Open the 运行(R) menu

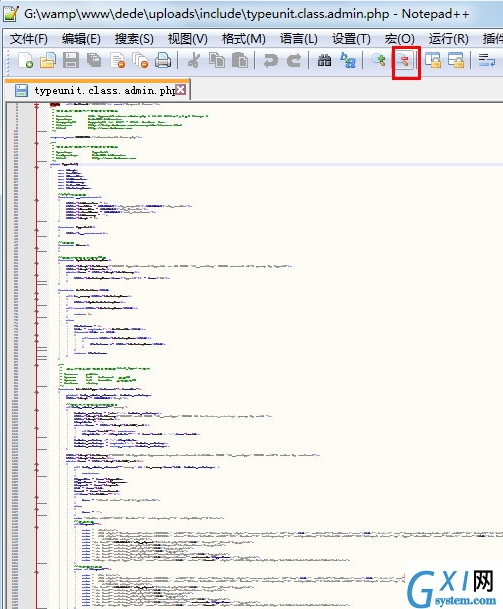pos(449,39)
